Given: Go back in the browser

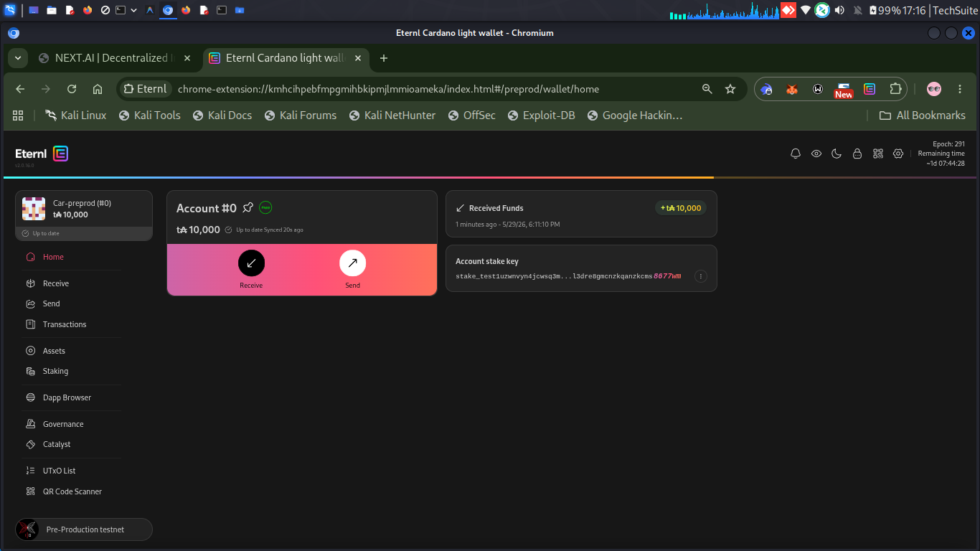Looking at the screenshot, I should [20, 89].
